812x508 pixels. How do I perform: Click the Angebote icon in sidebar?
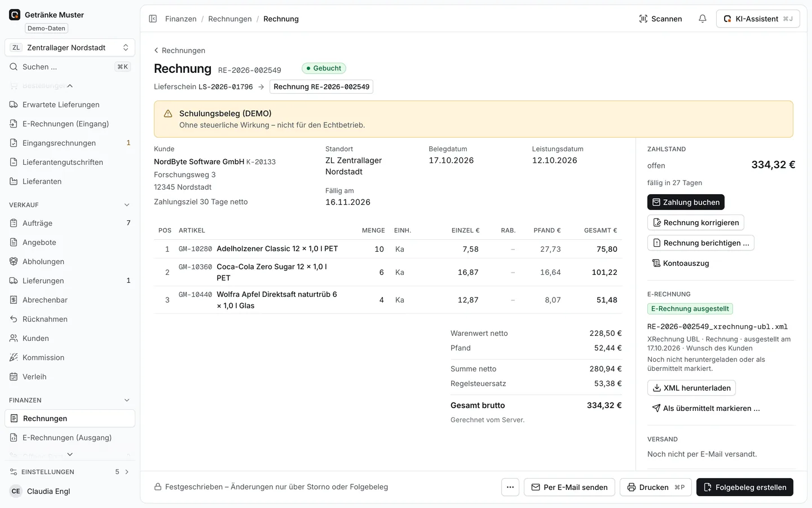click(14, 242)
